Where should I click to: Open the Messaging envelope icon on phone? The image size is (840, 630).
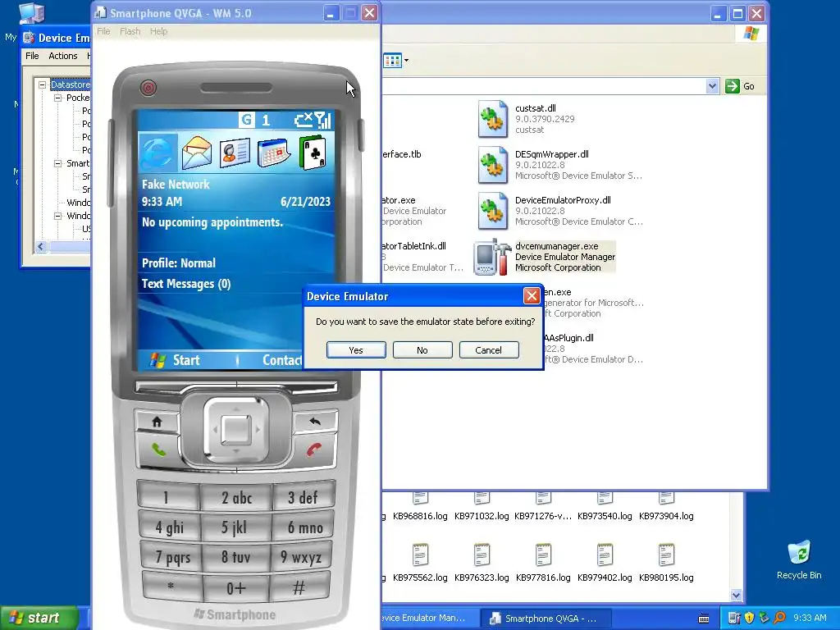pos(197,153)
